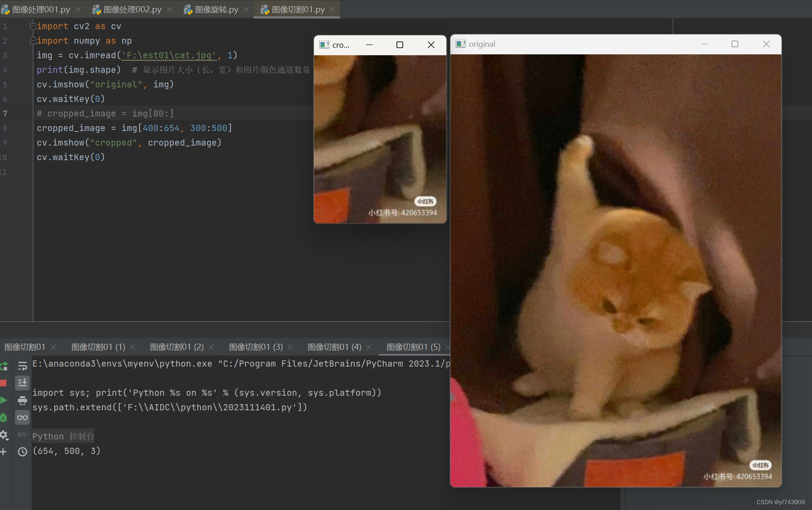Toggle show variables glasses icon
The image size is (812, 510).
pos(23,417)
